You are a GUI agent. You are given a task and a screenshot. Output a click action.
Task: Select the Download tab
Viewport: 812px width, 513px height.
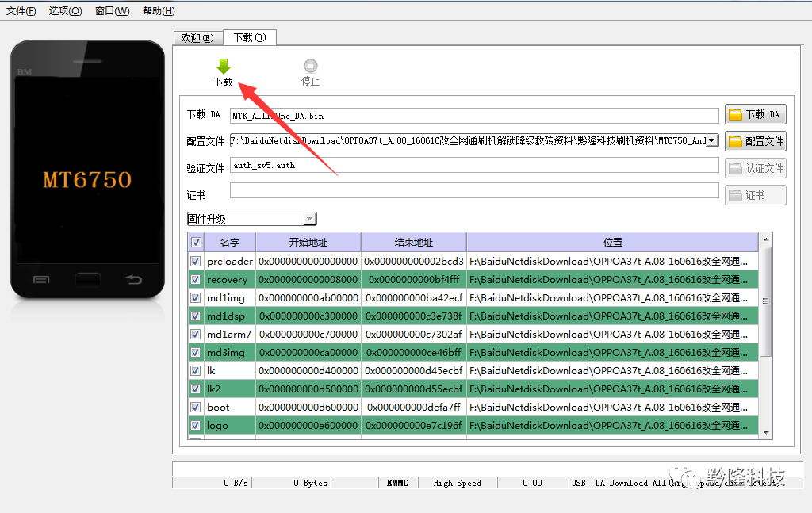click(250, 37)
